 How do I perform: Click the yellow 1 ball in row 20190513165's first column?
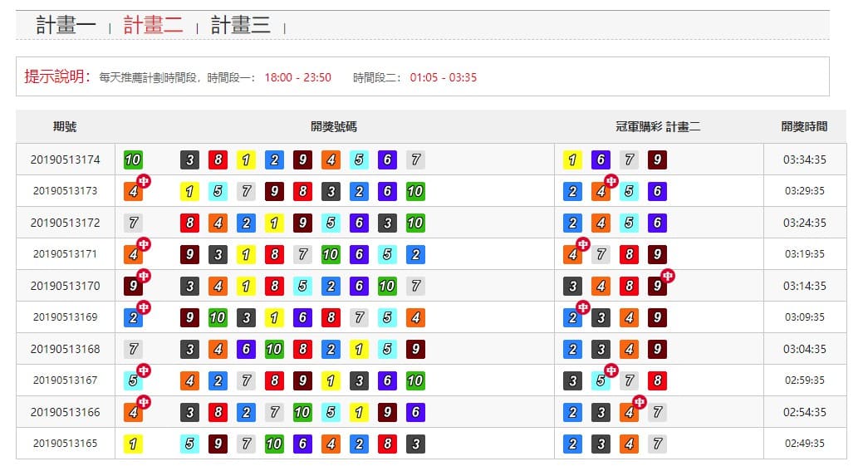point(133,444)
